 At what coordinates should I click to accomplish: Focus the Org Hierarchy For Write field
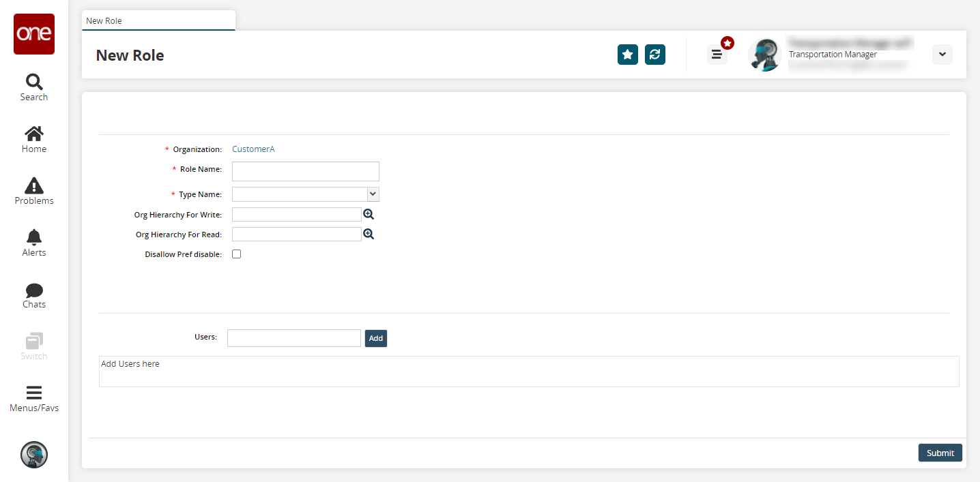point(297,215)
